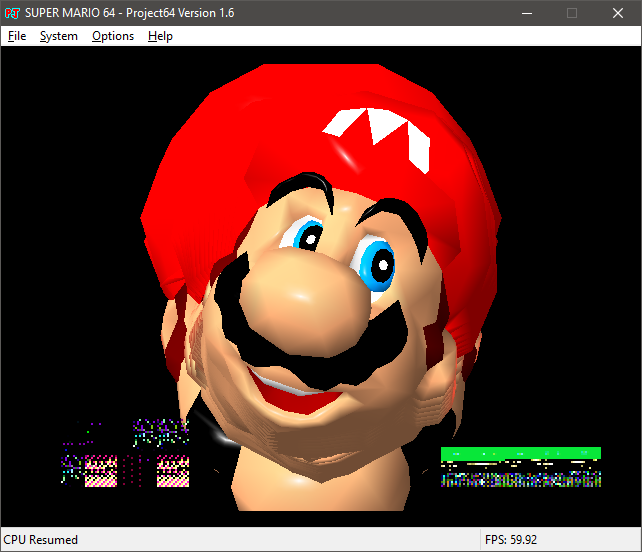Open the Help menu
This screenshot has width=642, height=552.
click(160, 36)
